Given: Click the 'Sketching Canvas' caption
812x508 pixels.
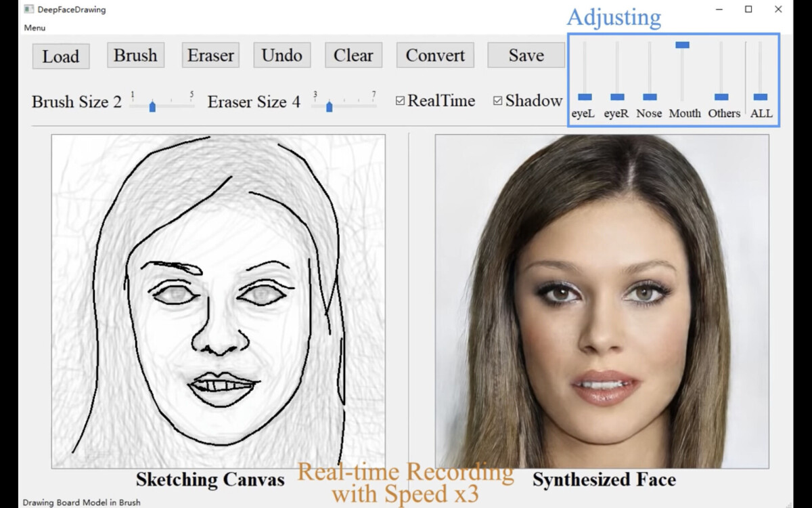Looking at the screenshot, I should click(x=210, y=480).
